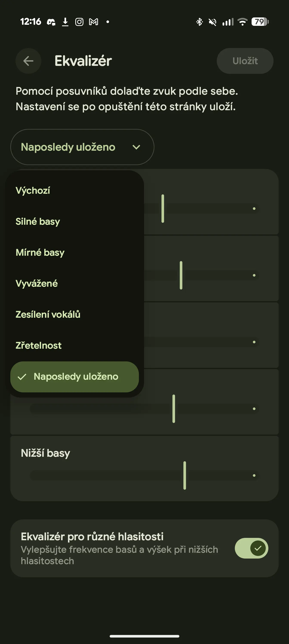Tap the Bluetooth status icon

pyautogui.click(x=199, y=22)
